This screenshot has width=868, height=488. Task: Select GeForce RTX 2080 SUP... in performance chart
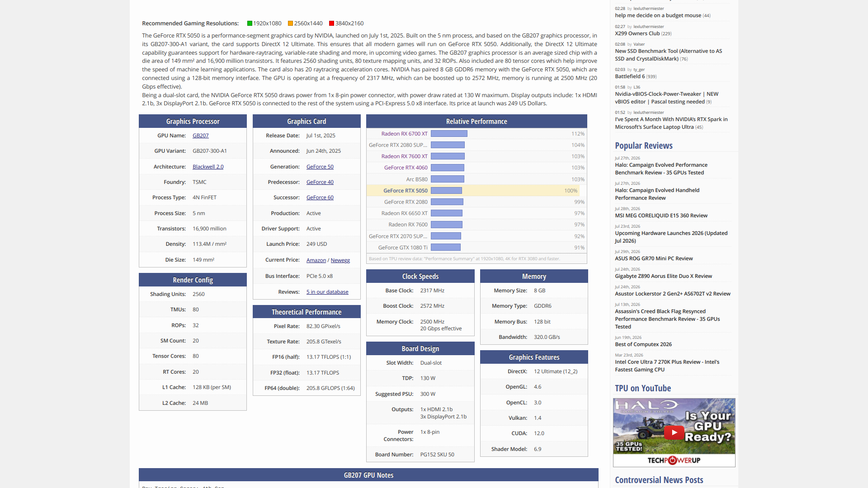tap(398, 145)
